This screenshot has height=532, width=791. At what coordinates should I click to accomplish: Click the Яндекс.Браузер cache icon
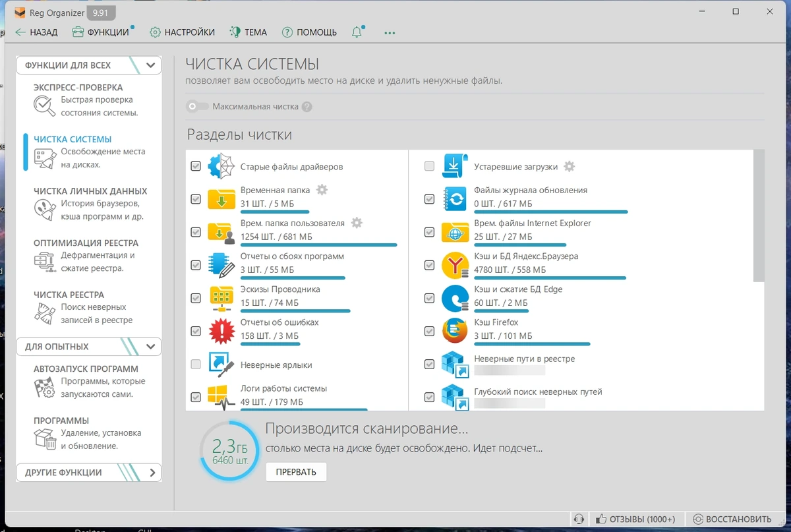[455, 264]
